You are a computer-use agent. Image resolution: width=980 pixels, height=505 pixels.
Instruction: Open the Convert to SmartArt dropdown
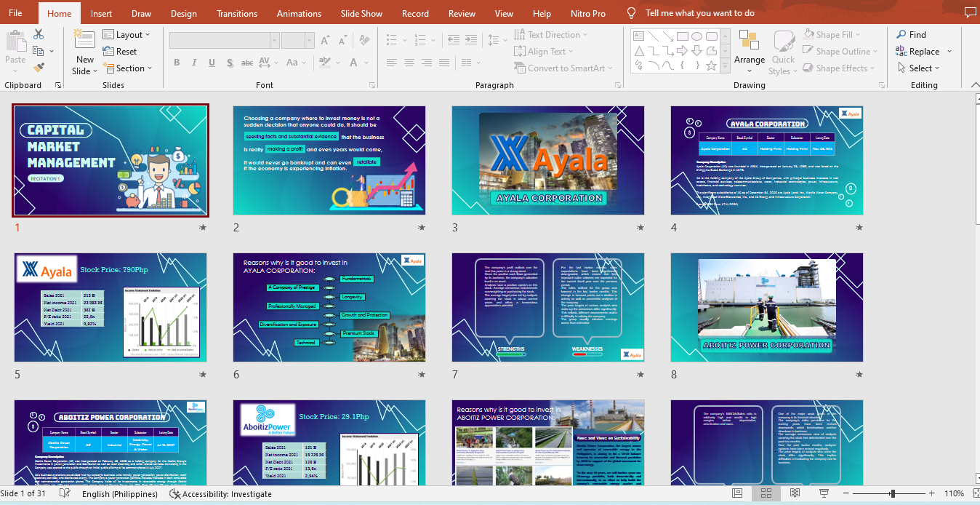point(563,68)
